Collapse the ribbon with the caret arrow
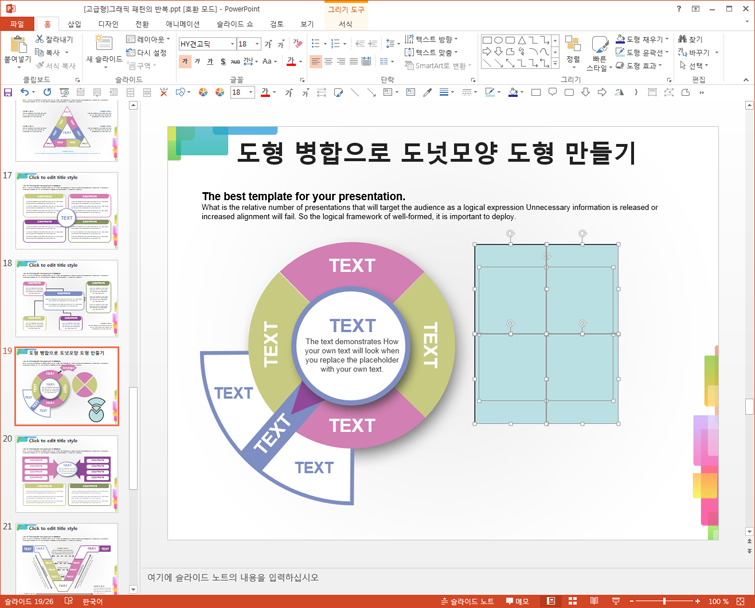Viewport: 755px width, 608px height. click(746, 79)
